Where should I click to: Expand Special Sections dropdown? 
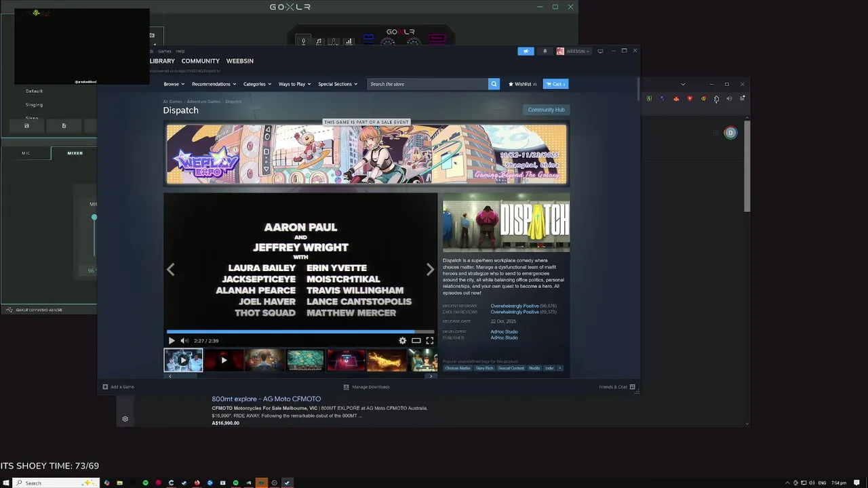pos(337,84)
